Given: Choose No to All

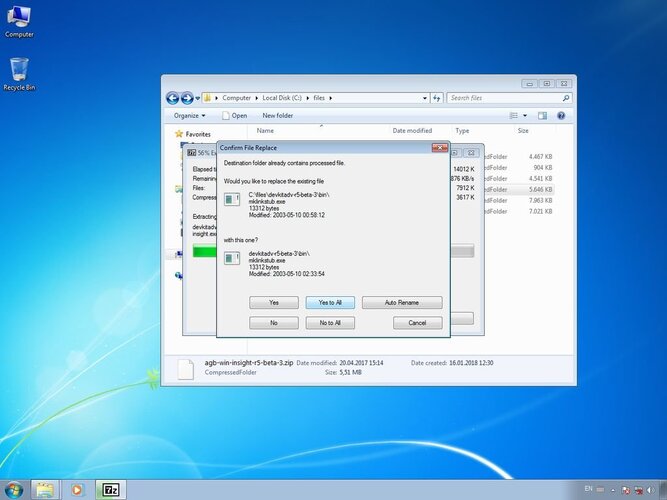Looking at the screenshot, I should click(x=330, y=323).
